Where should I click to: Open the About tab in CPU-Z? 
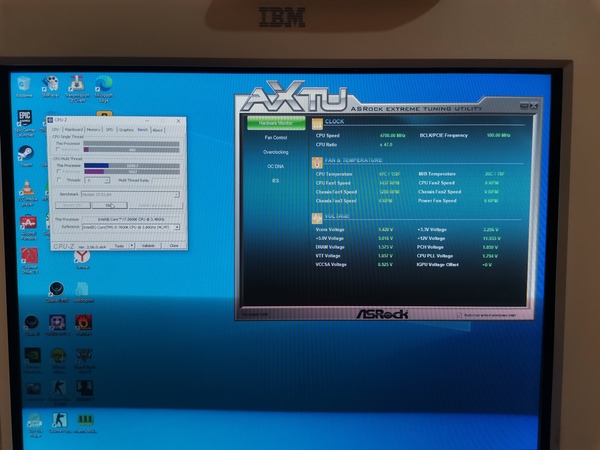click(158, 130)
